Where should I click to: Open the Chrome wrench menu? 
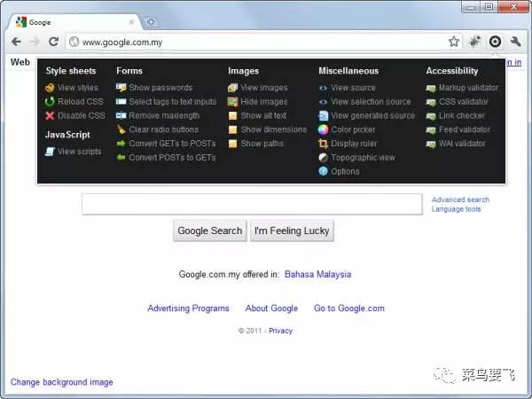coord(515,42)
